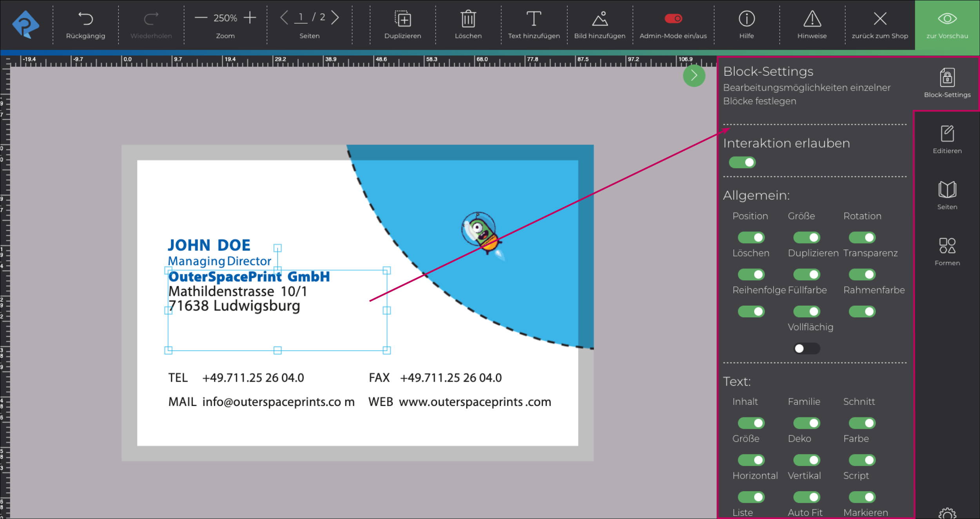Open the Hinweise warning icon
980x519 pixels.
[812, 19]
